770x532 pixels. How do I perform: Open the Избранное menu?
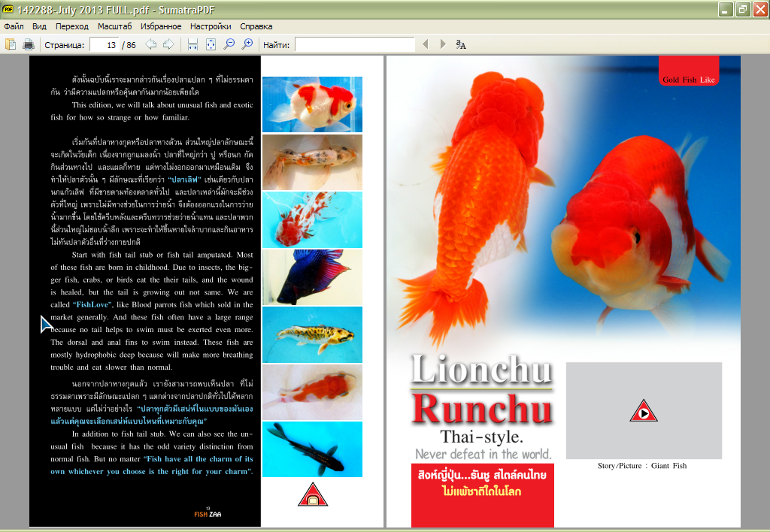point(161,26)
